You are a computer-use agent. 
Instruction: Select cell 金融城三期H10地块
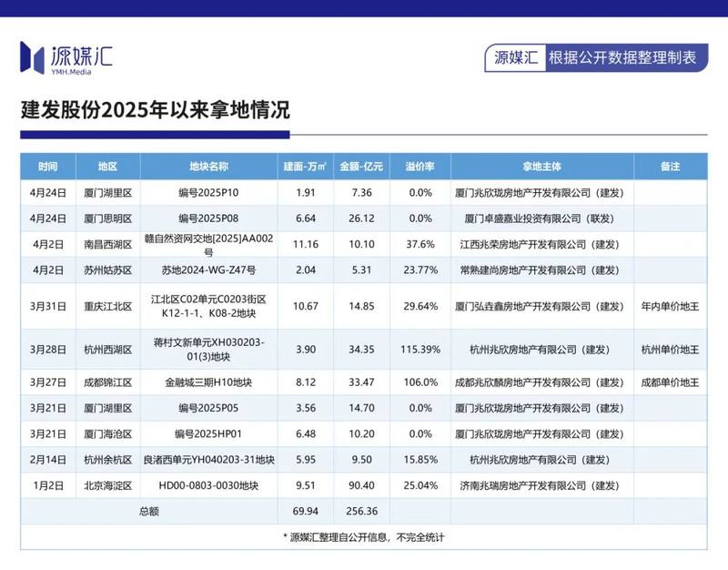[x=209, y=382]
